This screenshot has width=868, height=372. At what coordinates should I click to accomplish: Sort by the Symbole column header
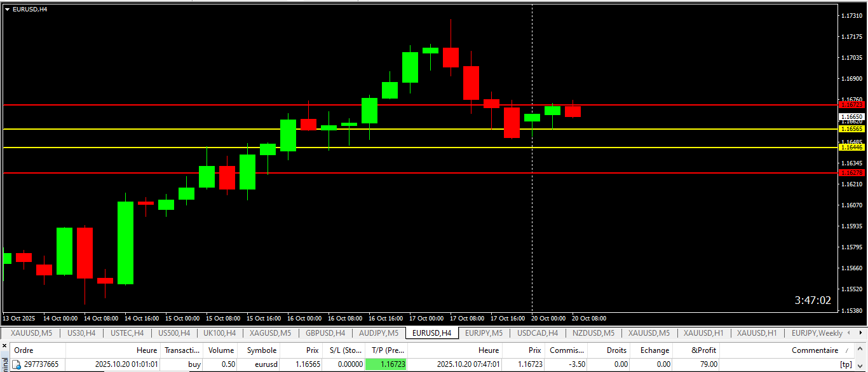tap(259, 350)
